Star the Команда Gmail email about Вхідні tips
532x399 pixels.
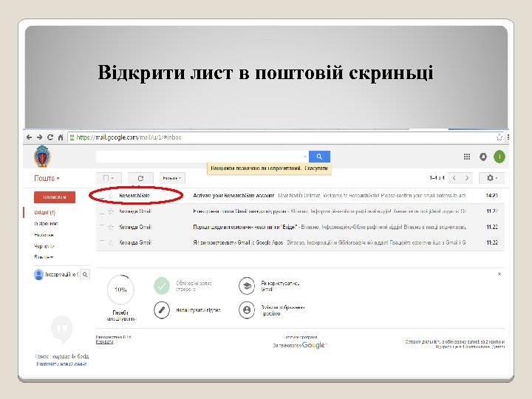[111, 227]
